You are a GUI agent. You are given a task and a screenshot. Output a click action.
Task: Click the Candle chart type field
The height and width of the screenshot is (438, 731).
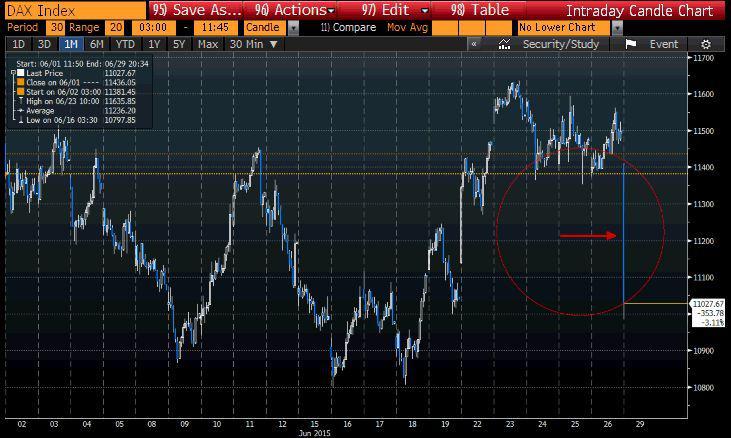(265, 28)
